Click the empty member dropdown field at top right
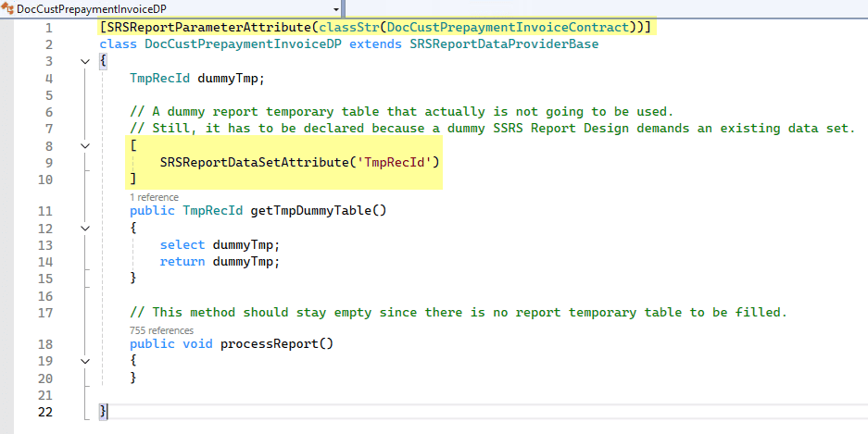Screen dimensions: 868x434 coord(606,9)
